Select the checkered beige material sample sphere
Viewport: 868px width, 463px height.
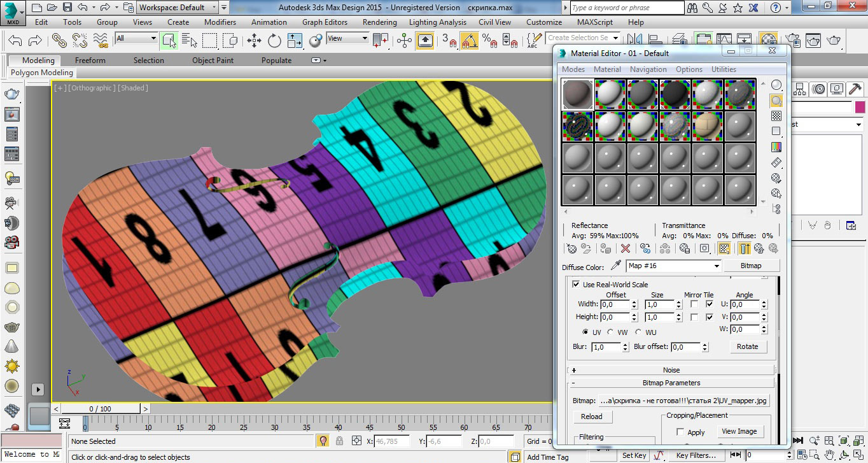coord(706,125)
